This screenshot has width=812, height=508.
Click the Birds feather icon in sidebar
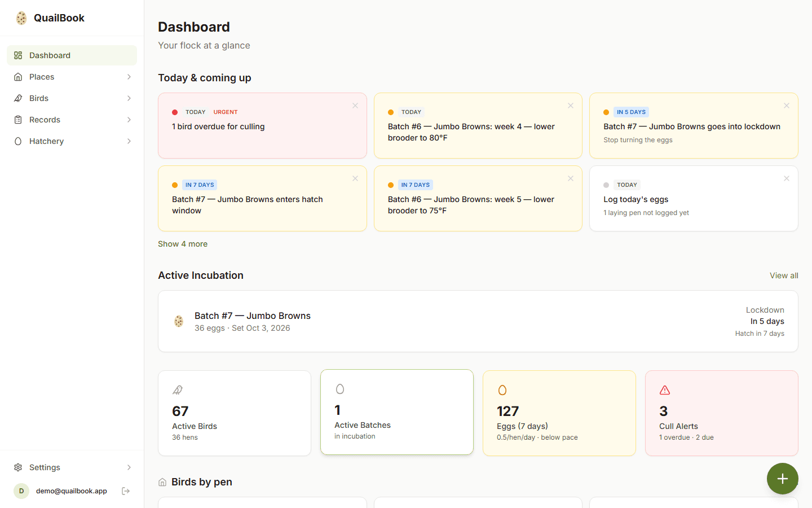click(18, 98)
